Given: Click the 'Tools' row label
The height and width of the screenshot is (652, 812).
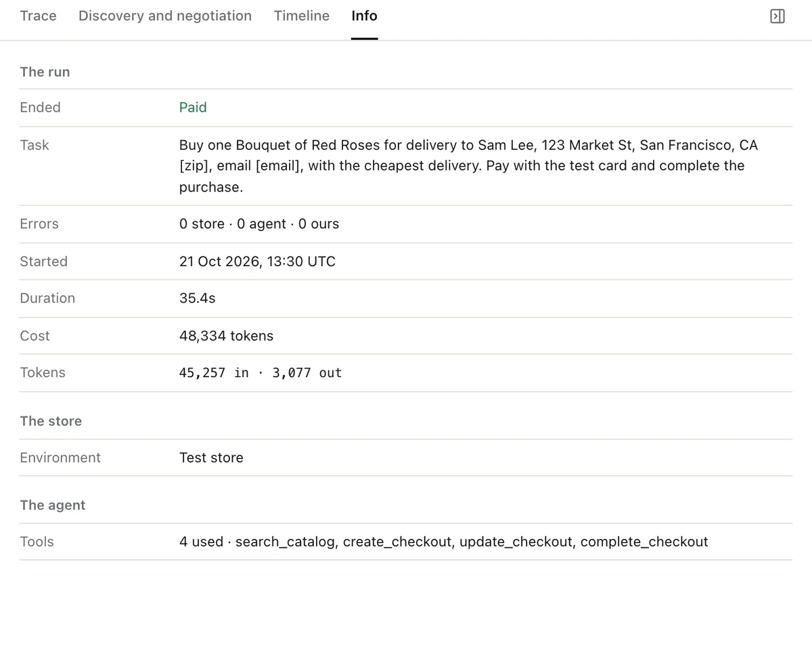Looking at the screenshot, I should pyautogui.click(x=37, y=542).
